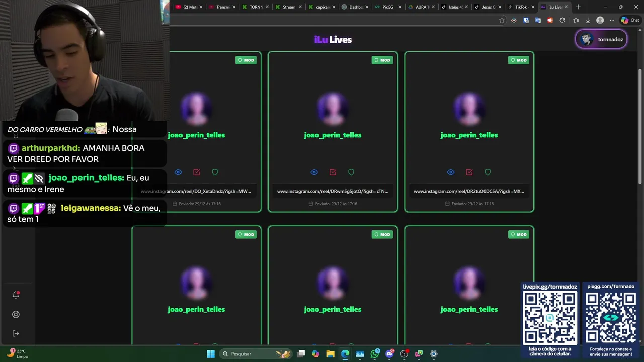This screenshot has height=362, width=644.
Task: Switch to the capixam tab
Action: click(x=322, y=7)
